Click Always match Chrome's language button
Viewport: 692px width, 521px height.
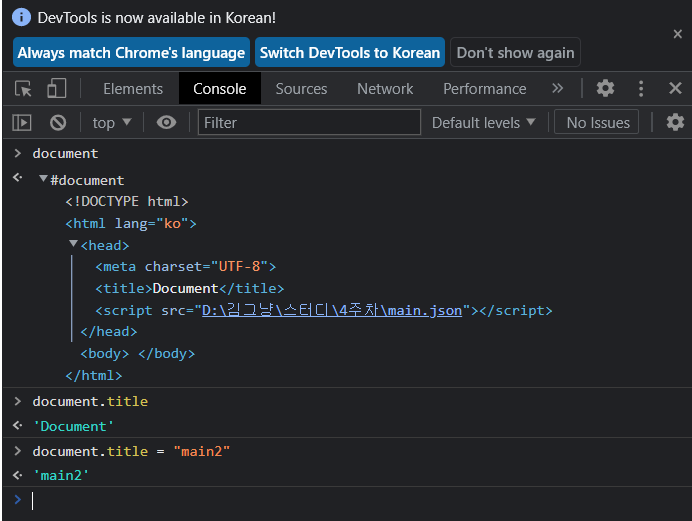(x=131, y=52)
